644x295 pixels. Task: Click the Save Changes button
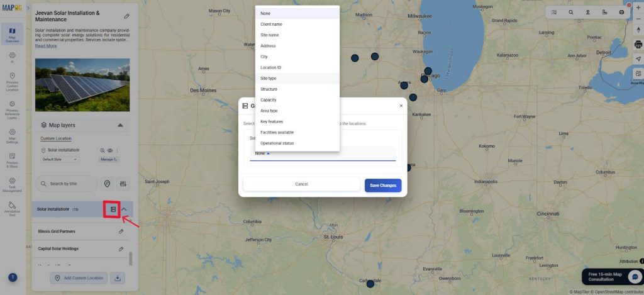point(382,185)
